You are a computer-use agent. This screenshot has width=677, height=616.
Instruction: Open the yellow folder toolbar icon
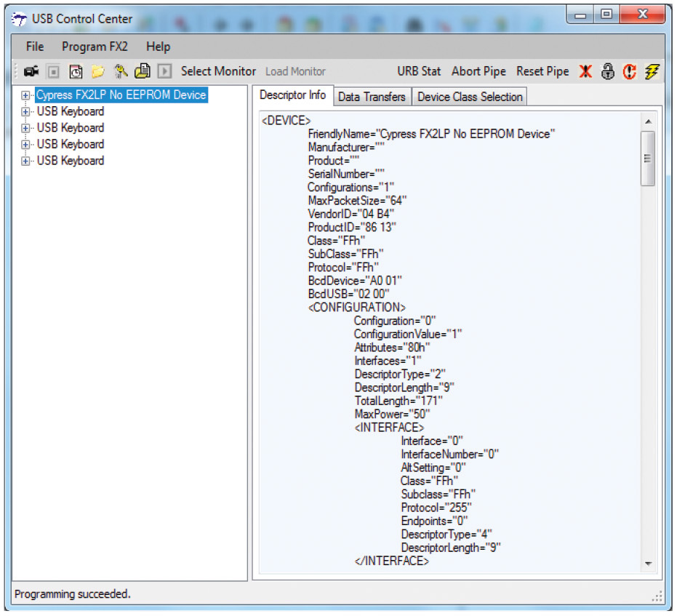tap(97, 71)
